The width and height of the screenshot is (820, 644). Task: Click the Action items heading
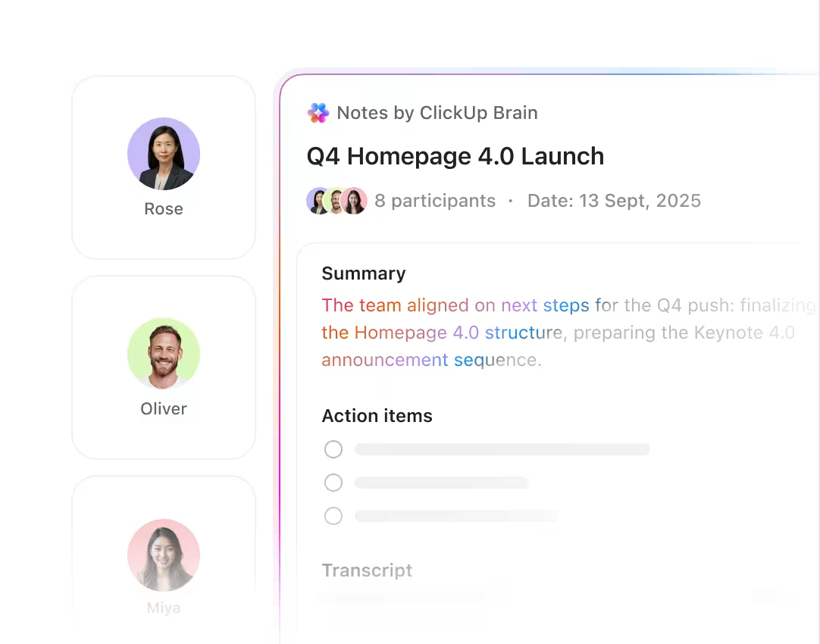(377, 415)
